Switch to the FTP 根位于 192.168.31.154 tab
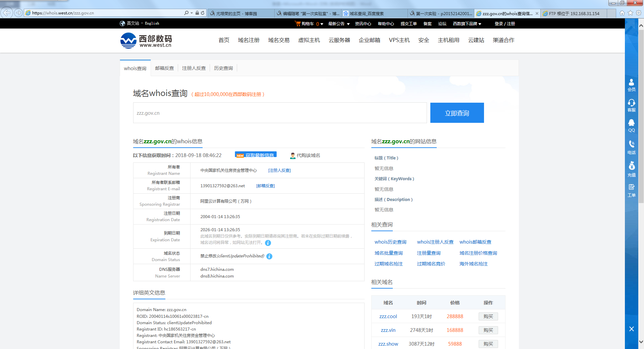 click(x=574, y=13)
